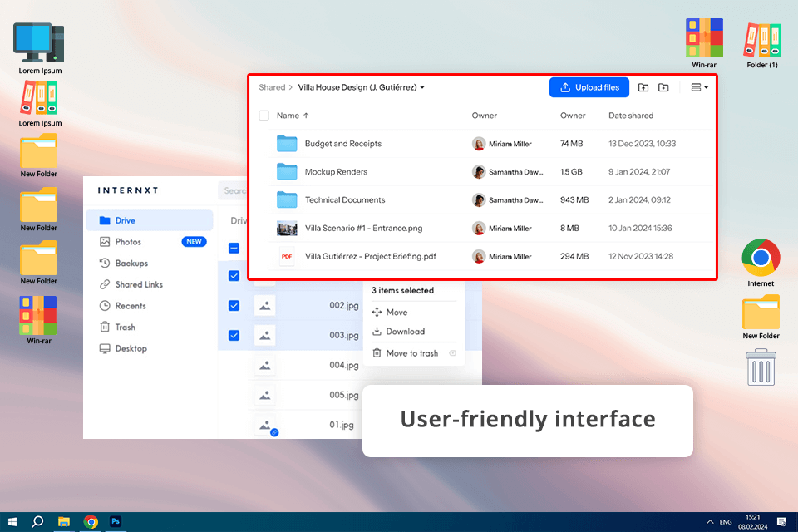Click the Shared breadcrumb link
The width and height of the screenshot is (798, 532).
click(272, 87)
